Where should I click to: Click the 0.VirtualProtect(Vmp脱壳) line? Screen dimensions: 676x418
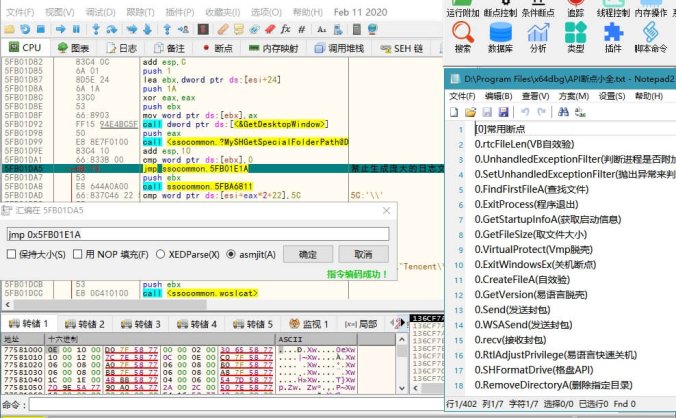(533, 250)
